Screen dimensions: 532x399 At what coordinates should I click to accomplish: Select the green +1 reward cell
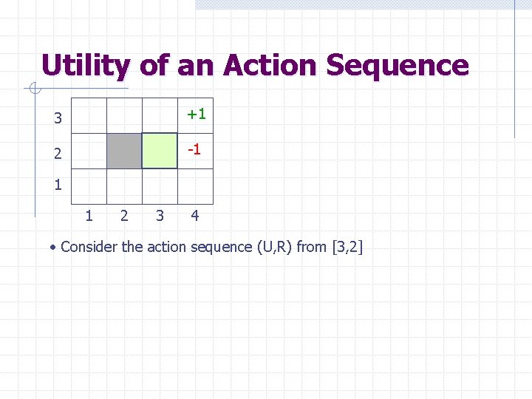click(196, 115)
